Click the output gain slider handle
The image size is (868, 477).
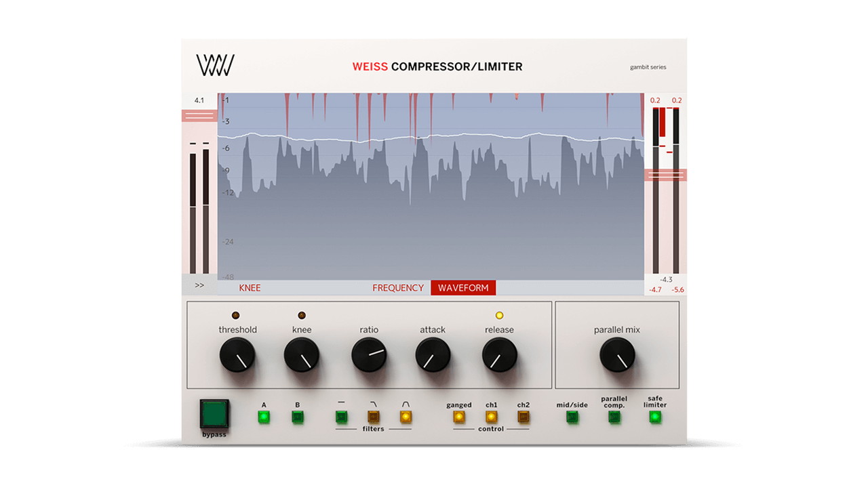pyautogui.click(x=665, y=175)
